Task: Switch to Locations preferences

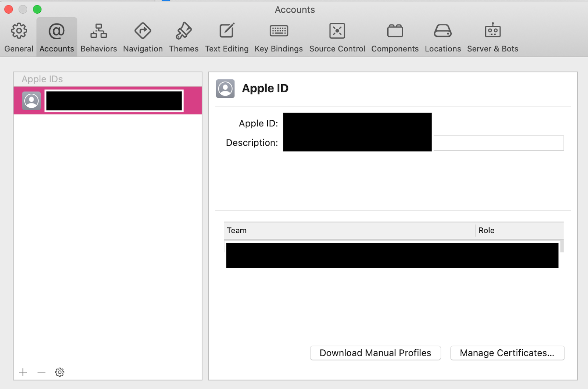Action: (x=443, y=37)
